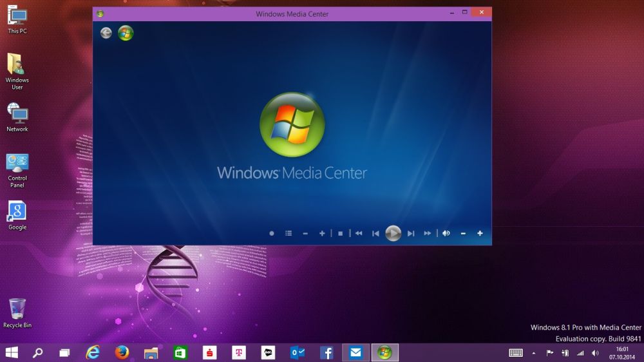The image size is (644, 362).
Task: Skip forward to the next track
Action: [411, 233]
